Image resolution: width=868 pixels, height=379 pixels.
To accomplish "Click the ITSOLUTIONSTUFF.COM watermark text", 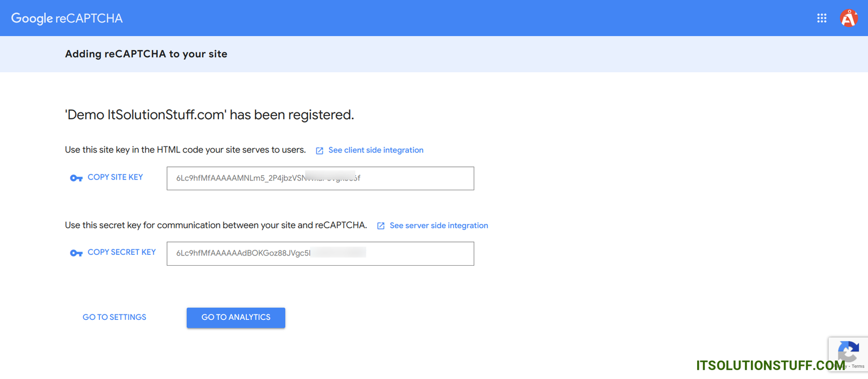I will [x=770, y=365].
